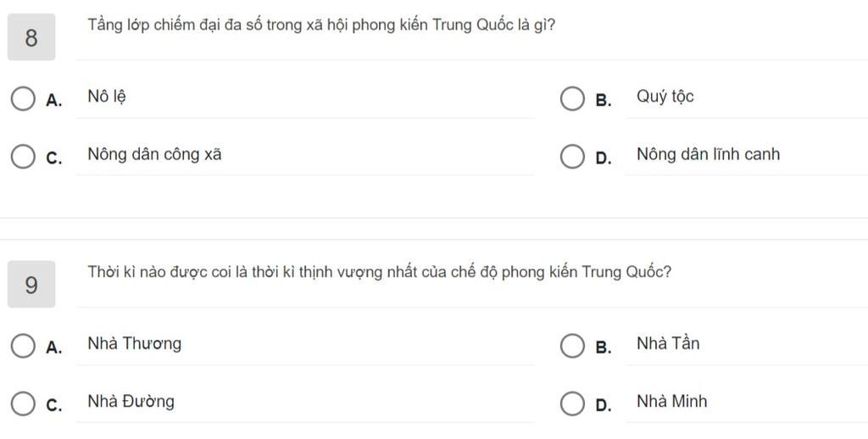Choose the answer text 'Nô lệ'
868x439 pixels.
tap(107, 97)
